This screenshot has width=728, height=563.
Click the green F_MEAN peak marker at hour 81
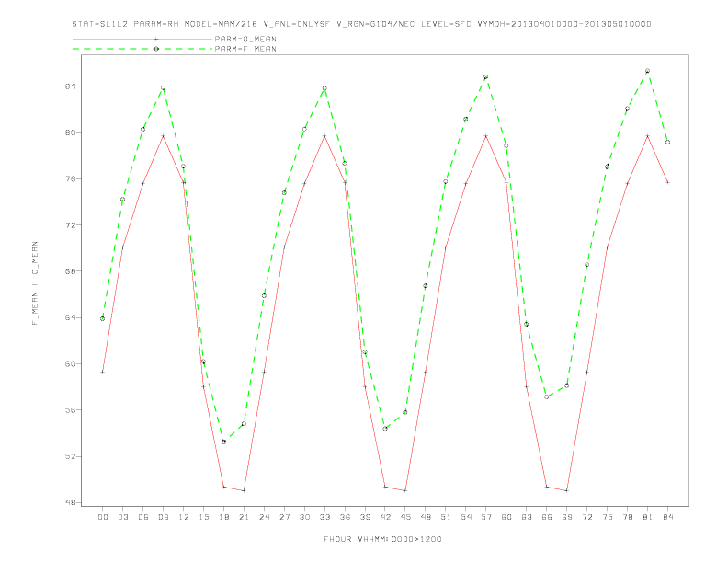[648, 71]
